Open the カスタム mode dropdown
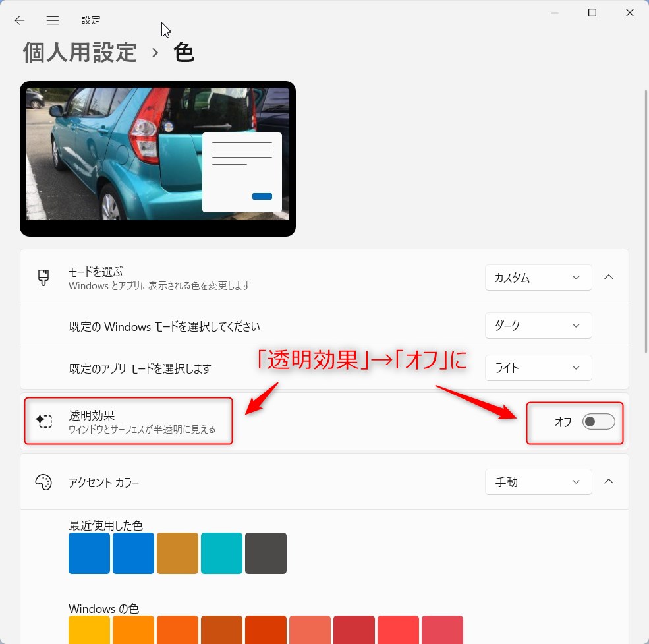The height and width of the screenshot is (644, 649). (538, 278)
